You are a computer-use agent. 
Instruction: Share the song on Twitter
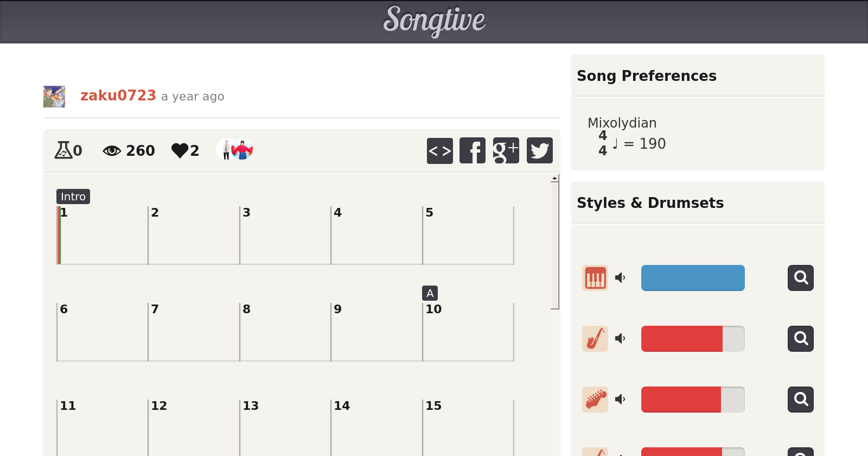point(539,150)
